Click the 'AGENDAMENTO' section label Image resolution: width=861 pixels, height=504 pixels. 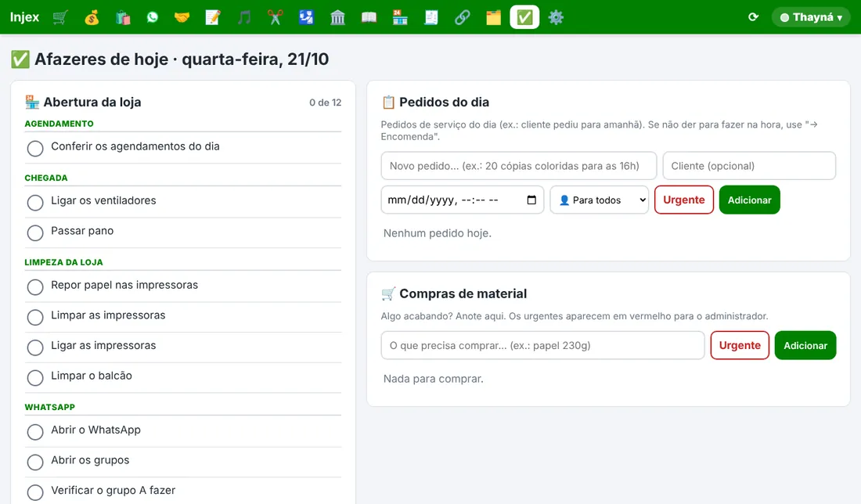59,124
